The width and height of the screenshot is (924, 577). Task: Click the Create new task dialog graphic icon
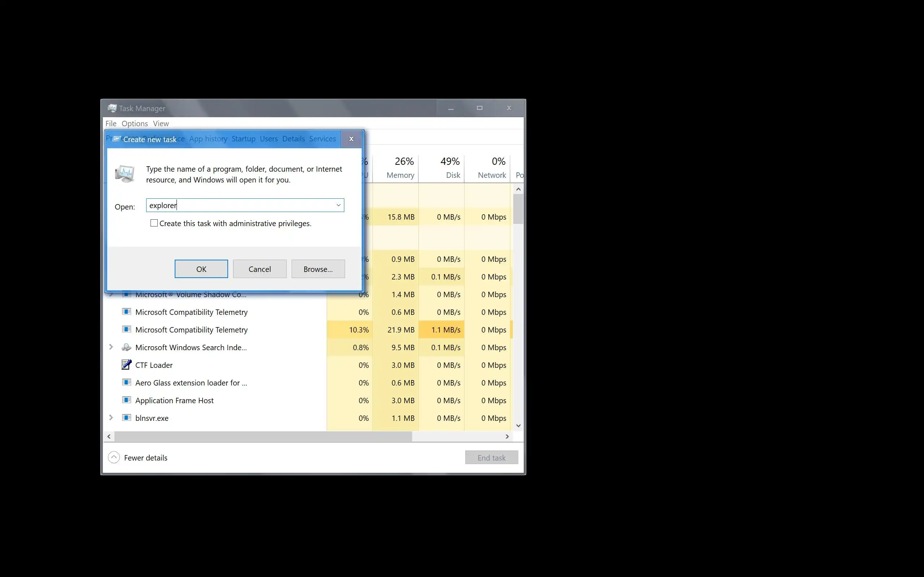point(125,174)
